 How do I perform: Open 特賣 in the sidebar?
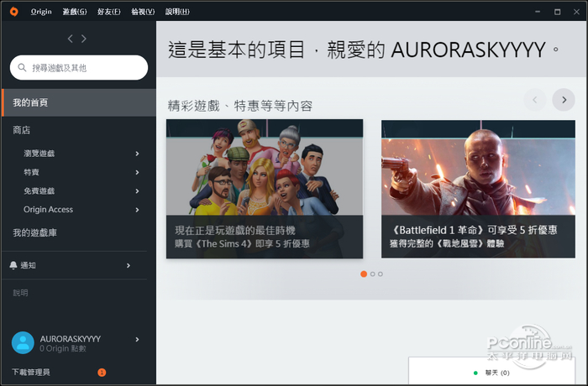point(31,172)
